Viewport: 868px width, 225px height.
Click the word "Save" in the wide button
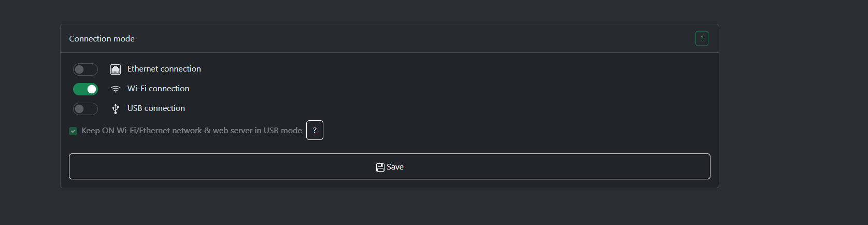[395, 167]
